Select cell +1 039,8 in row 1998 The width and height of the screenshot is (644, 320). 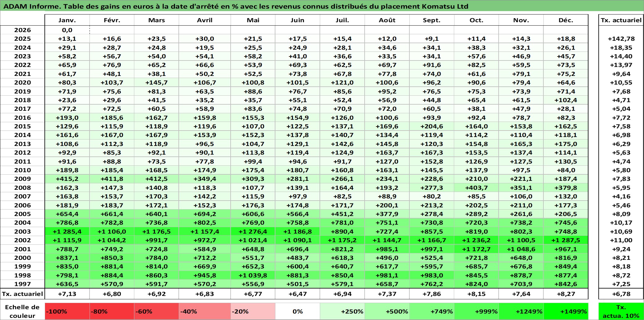(x=253, y=275)
